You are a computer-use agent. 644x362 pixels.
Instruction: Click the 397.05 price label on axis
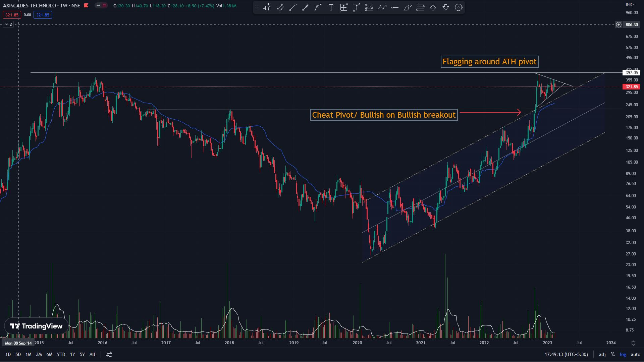point(631,72)
